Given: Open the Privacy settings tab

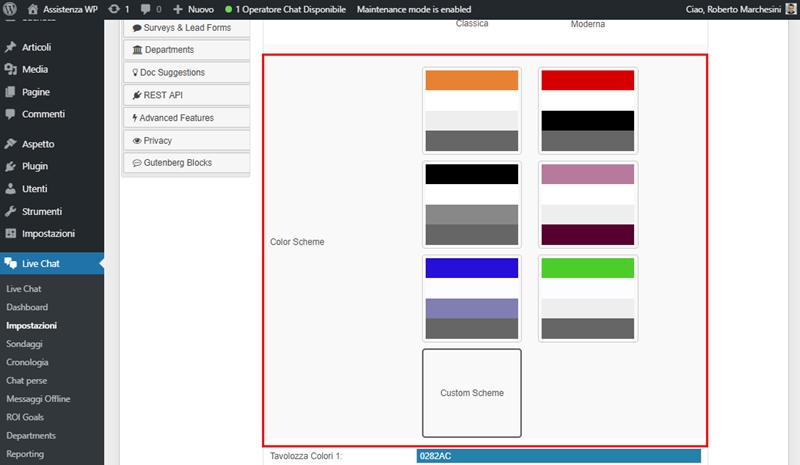Looking at the screenshot, I should [186, 140].
